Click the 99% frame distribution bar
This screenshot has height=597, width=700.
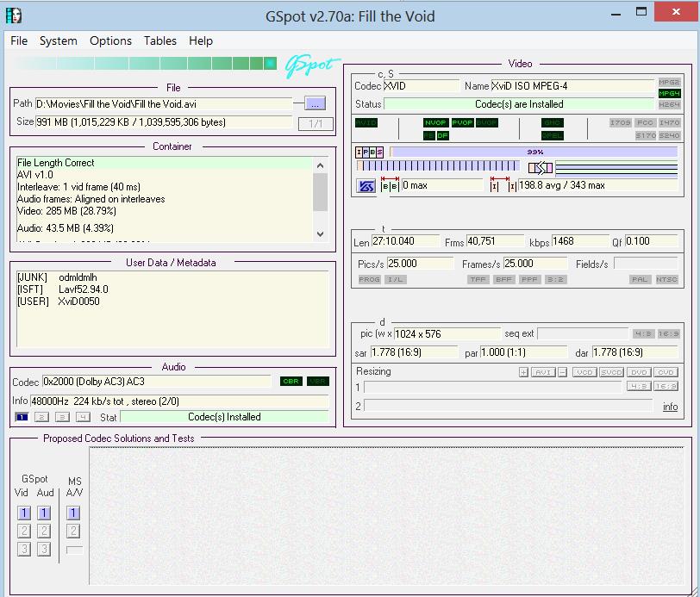(534, 152)
